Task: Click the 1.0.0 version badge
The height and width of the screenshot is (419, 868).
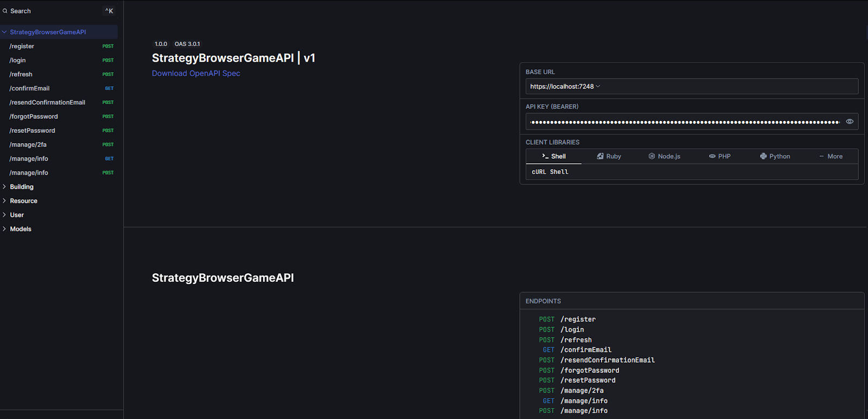Action: tap(161, 44)
